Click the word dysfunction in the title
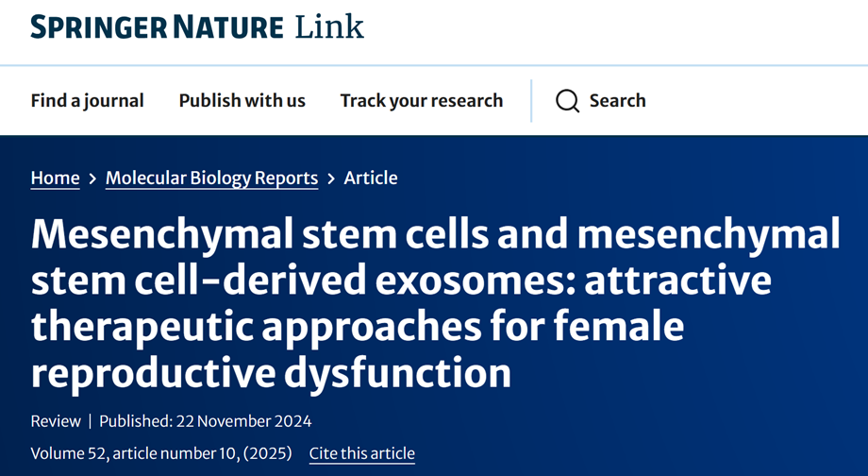Viewport: 868px width, 476px height. point(398,373)
